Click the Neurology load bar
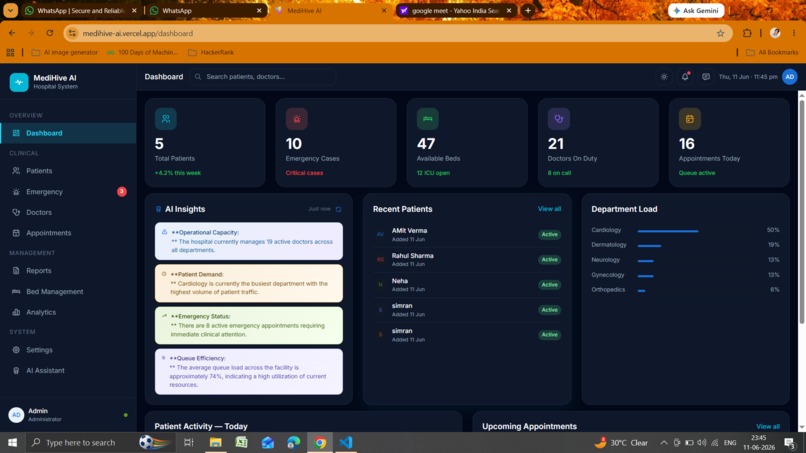806x453 pixels. pos(646,261)
